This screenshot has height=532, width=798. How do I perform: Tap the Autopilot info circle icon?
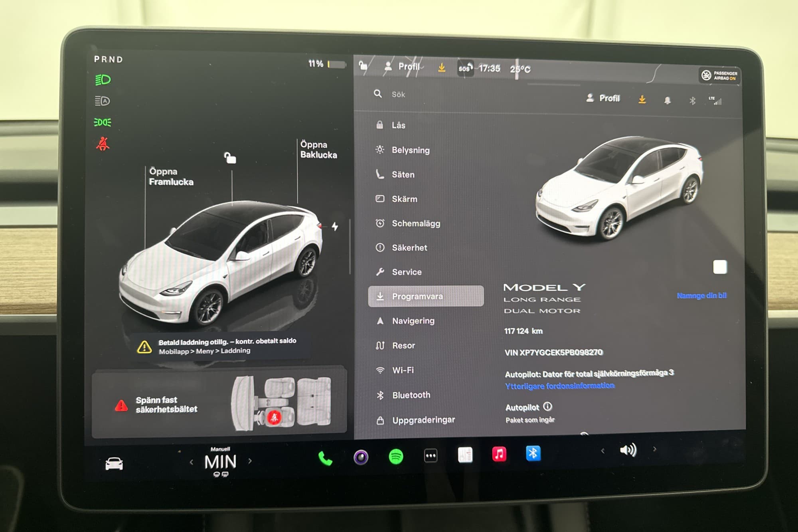(548, 407)
